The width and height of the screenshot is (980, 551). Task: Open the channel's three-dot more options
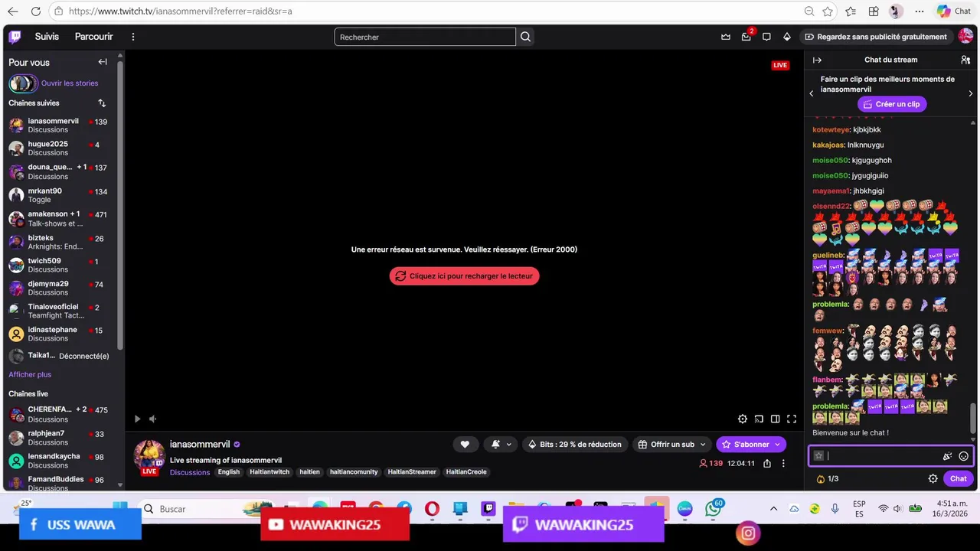coord(783,463)
